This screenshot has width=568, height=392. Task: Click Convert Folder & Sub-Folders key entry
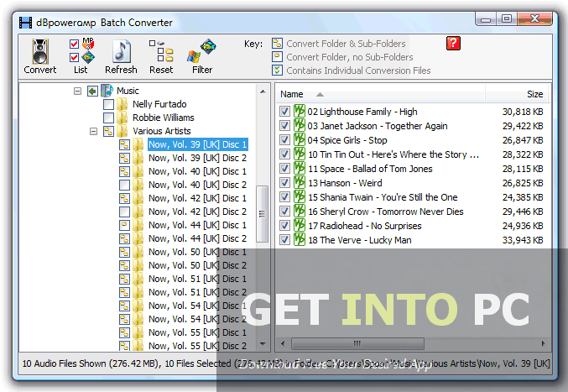click(x=339, y=44)
